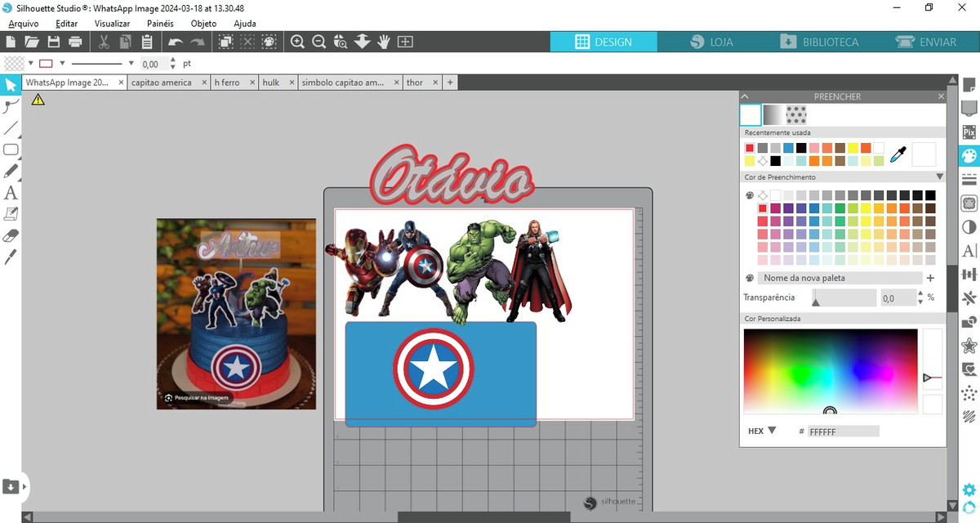Open the Ajuda menu
The width and height of the screenshot is (980, 523).
pos(244,24)
